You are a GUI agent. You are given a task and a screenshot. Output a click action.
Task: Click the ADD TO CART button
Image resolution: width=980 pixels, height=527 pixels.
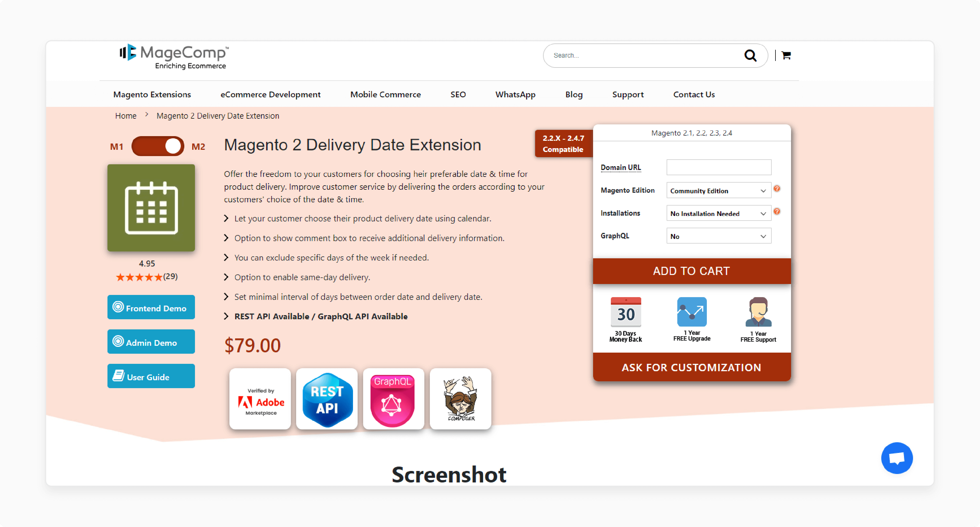[x=691, y=271]
